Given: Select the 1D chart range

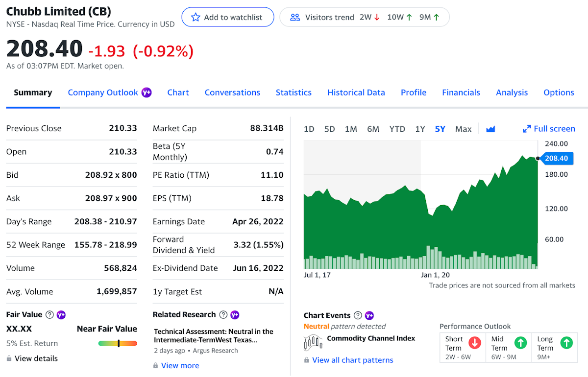Looking at the screenshot, I should point(309,129).
